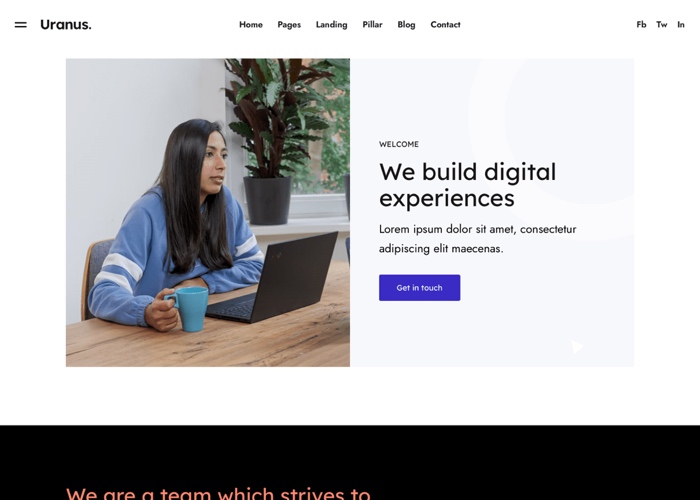Click the Get in touch button
This screenshot has width=700, height=500.
click(419, 288)
